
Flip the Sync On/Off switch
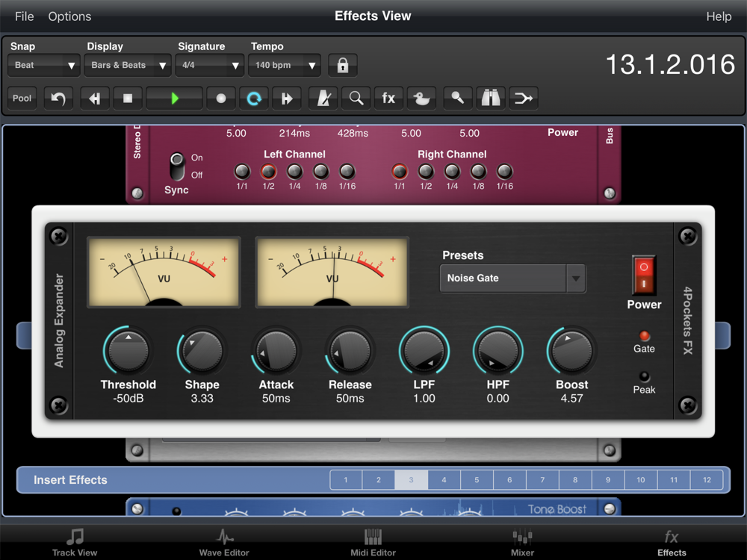177,167
